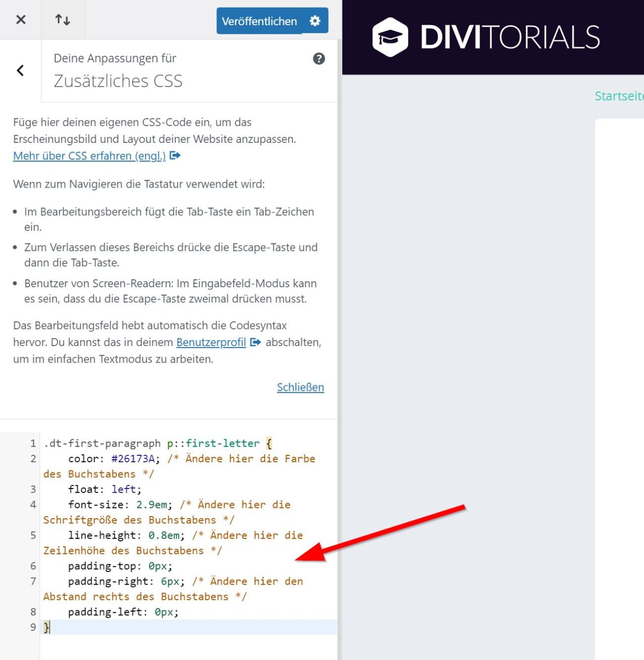The width and height of the screenshot is (644, 660).
Task: Open 'Mehr über CSS erfahren' link
Action: [89, 156]
